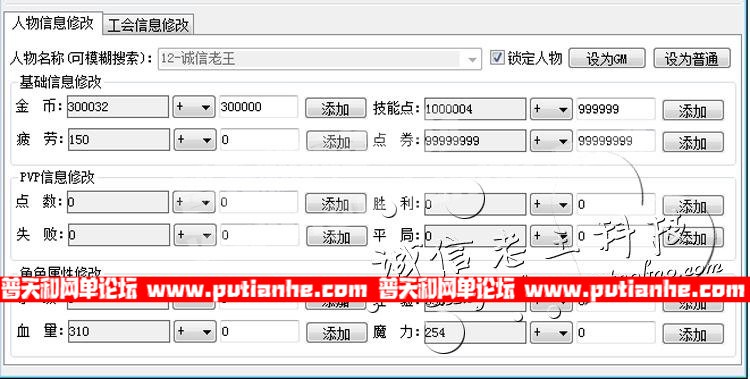This screenshot has height=379, width=750.
Task: Select the gray current 点数 value field
Action: coord(118,202)
